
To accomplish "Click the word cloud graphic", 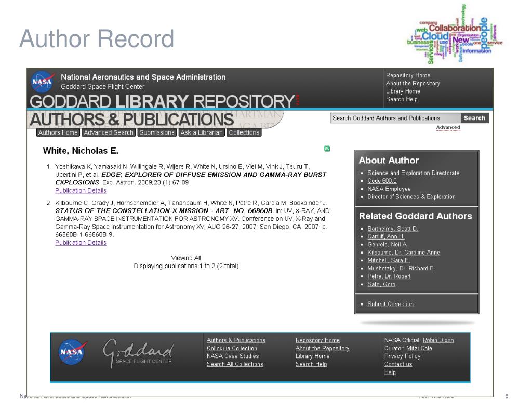I will click(x=455, y=35).
